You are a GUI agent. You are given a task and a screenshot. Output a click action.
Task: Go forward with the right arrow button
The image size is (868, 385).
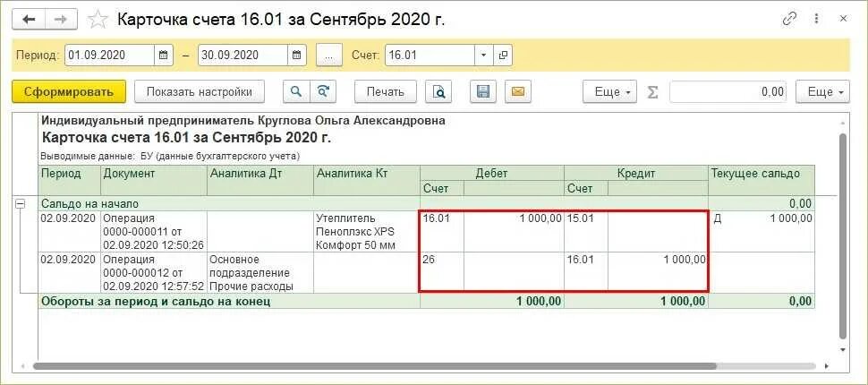[62, 20]
